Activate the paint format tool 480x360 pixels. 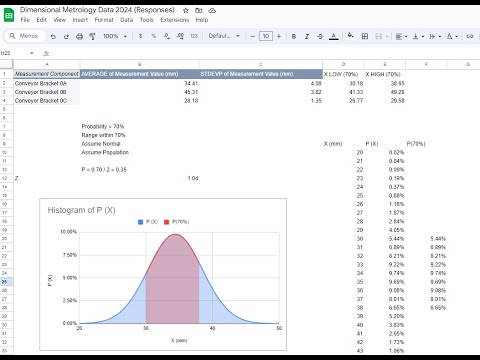point(92,36)
